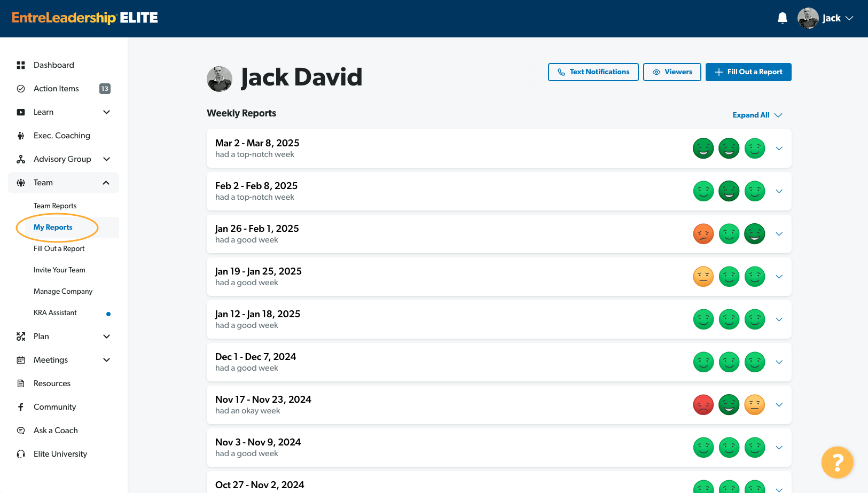
Task: Click Jack David's profile photo
Action: (220, 79)
